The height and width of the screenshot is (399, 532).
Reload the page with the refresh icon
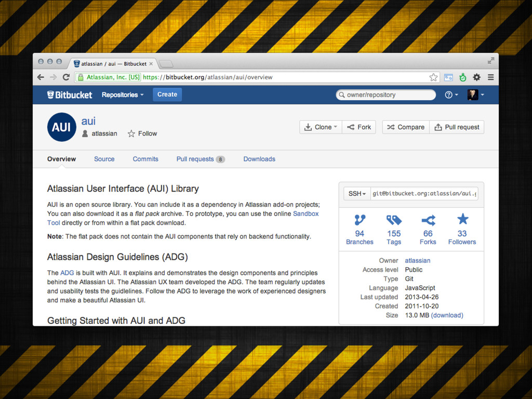click(66, 77)
